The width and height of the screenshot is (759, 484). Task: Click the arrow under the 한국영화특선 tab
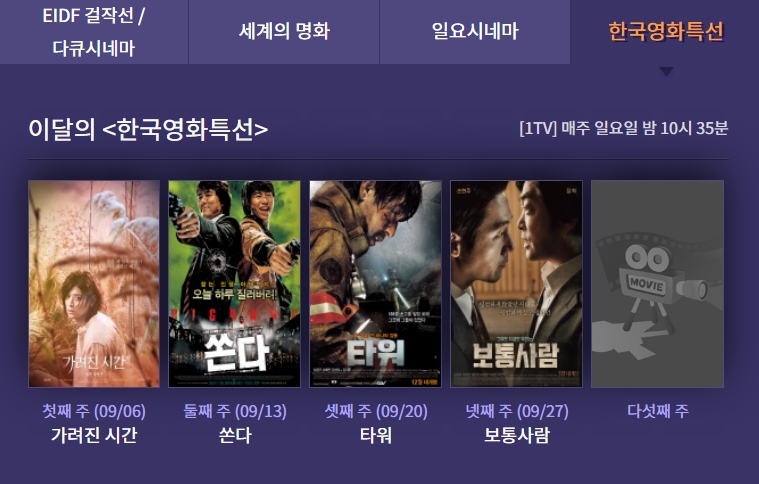point(666,72)
